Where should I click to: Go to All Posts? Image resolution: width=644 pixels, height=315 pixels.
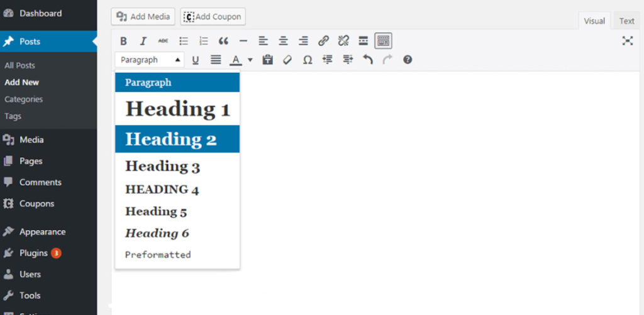coord(19,65)
